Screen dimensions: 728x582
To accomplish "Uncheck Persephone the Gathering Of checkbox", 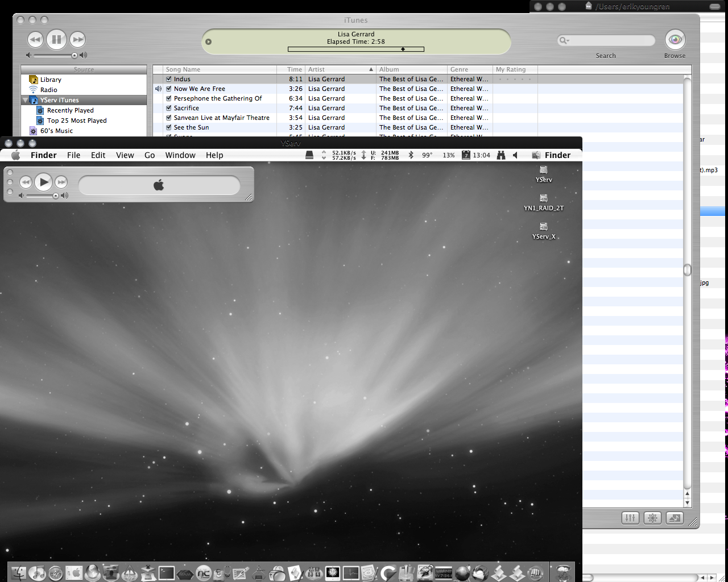I will (x=169, y=98).
